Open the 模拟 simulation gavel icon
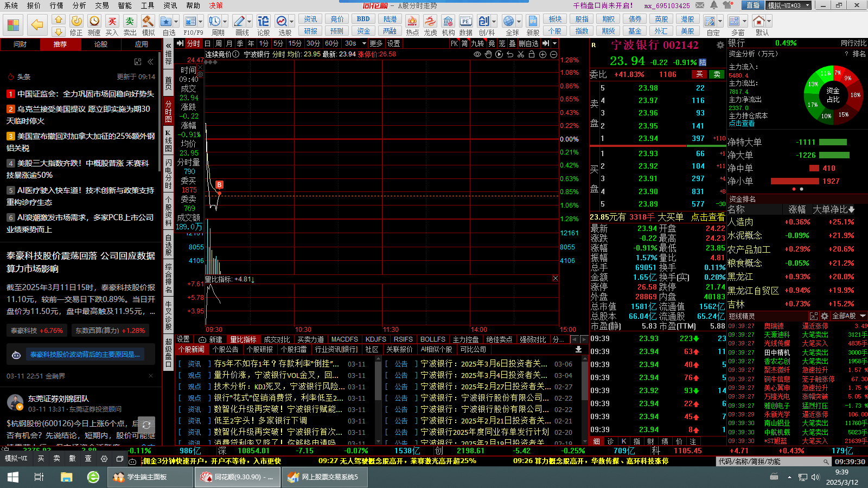This screenshot has height=488, width=868. [148, 25]
